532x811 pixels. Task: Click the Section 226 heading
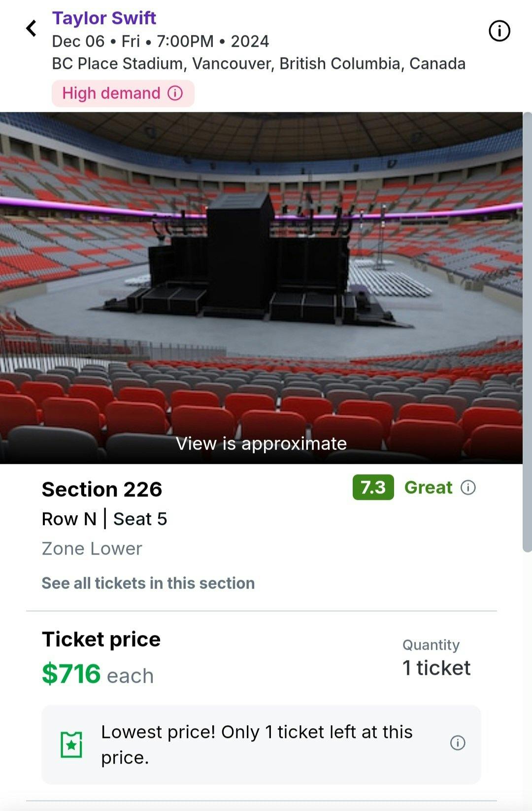click(102, 490)
